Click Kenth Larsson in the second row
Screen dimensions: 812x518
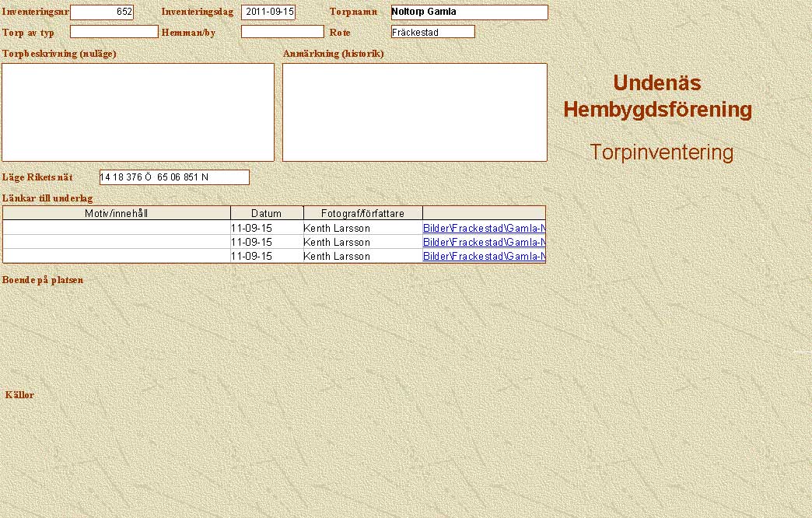337,243
